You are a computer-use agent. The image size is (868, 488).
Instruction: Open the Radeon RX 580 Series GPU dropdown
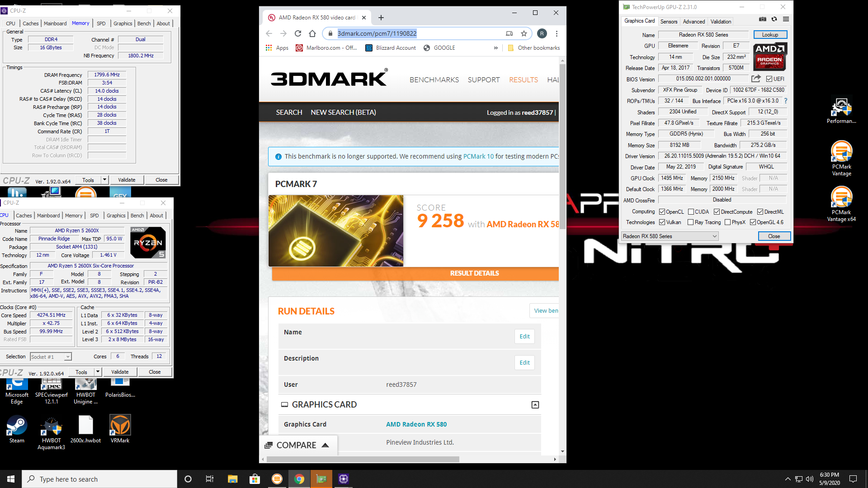tap(670, 236)
